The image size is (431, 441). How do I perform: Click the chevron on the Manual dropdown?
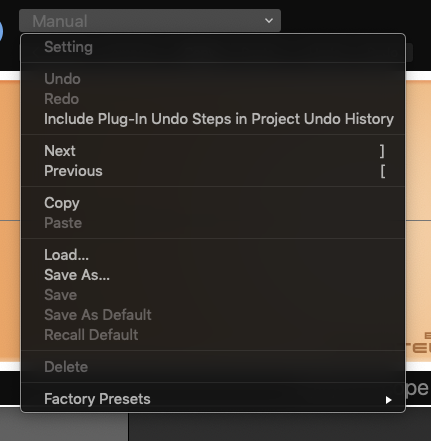269,21
